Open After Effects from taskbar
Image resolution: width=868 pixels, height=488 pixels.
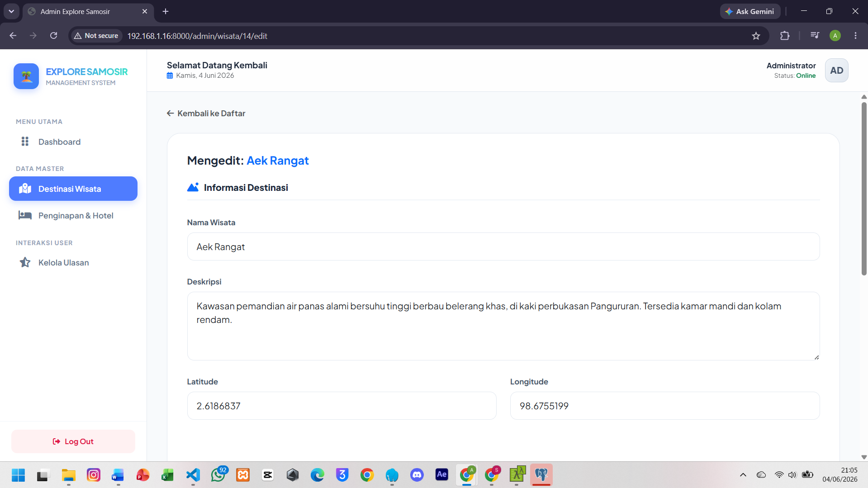(x=441, y=475)
